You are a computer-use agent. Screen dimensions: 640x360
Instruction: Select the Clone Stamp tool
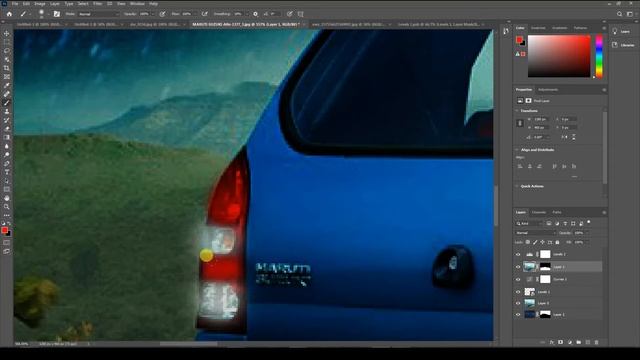(7, 111)
